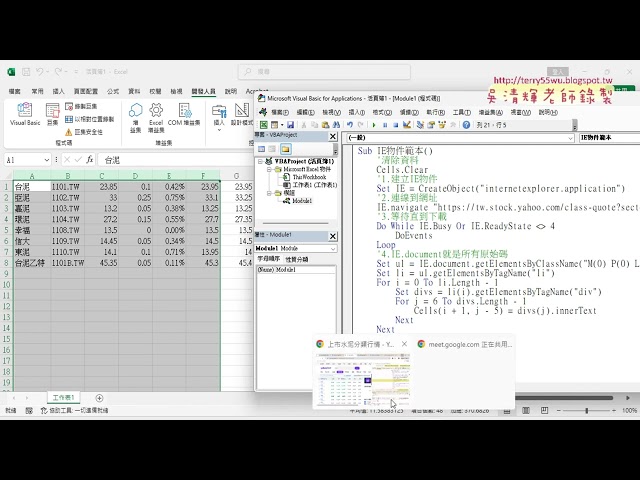Screen dimensions: 640x480
Task: Expand the Insert UserForm dropdown arrow in VBA toolbar
Action: pyautogui.click(x=282, y=125)
